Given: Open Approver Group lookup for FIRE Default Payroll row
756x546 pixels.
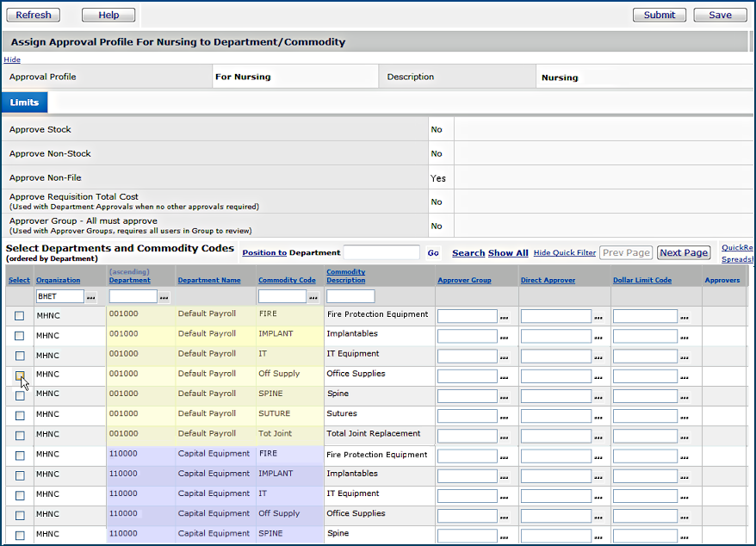Looking at the screenshot, I should coord(505,317).
